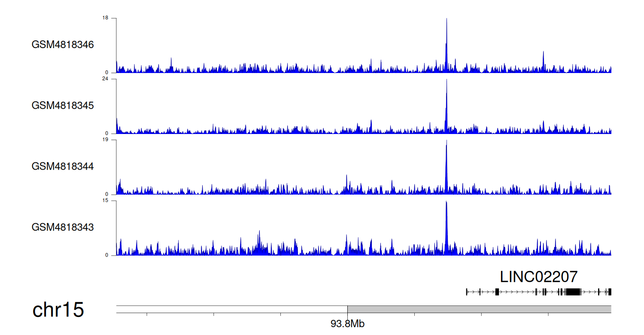The image size is (644, 335).
Task: Select the GSM4818345 track label
Action: (x=63, y=105)
